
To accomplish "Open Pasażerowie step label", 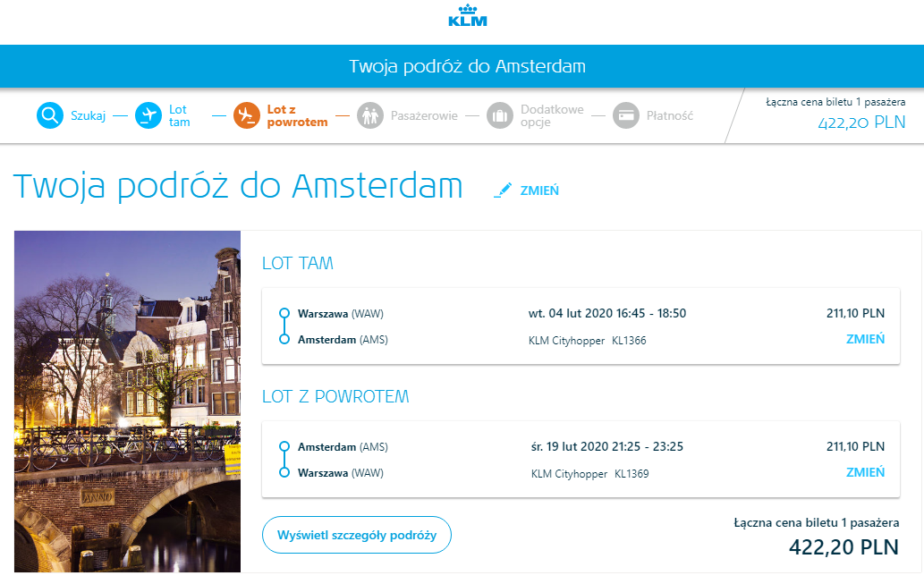I will [x=424, y=115].
